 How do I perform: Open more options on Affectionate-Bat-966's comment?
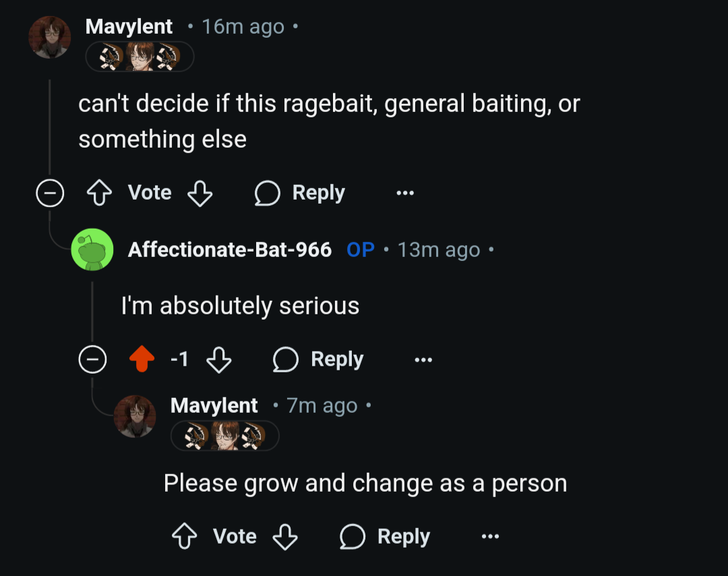423,360
